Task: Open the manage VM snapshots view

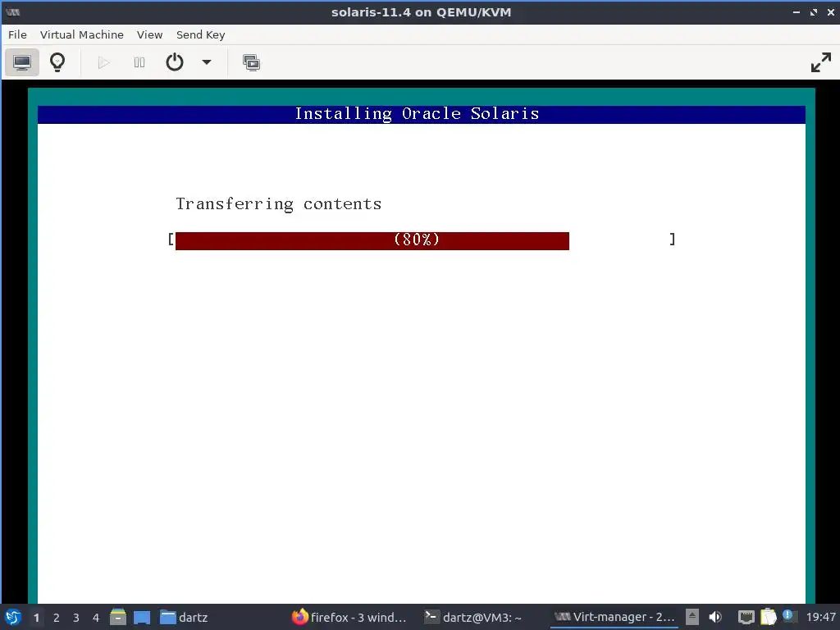Action: [x=251, y=62]
